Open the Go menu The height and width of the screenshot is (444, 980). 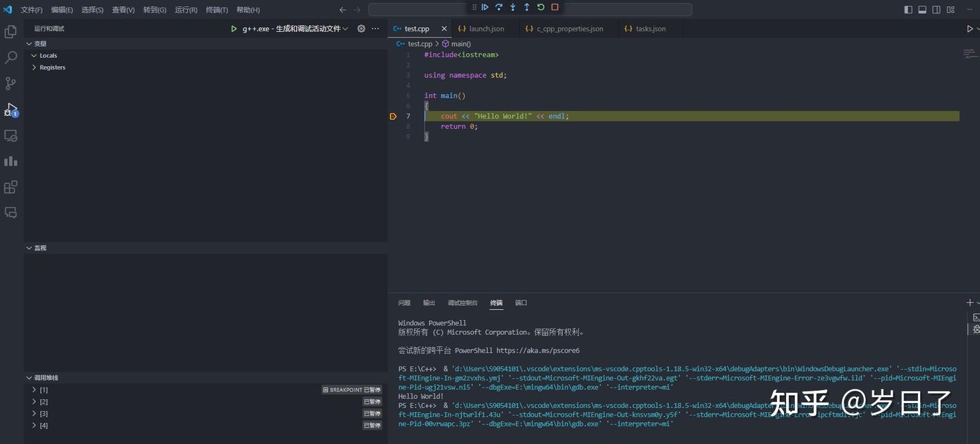coord(154,10)
